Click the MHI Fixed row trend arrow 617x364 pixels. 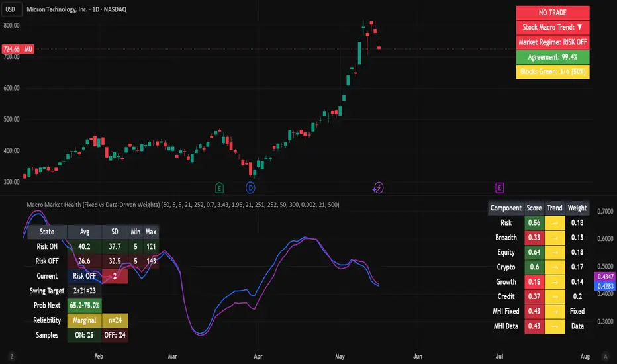point(555,311)
